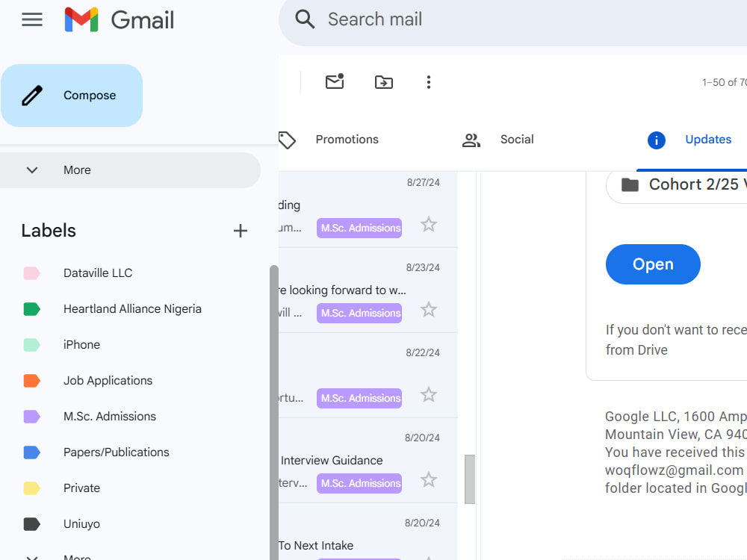The width and height of the screenshot is (747, 560).
Task: Click the Cohort folder icon
Action: (x=630, y=184)
